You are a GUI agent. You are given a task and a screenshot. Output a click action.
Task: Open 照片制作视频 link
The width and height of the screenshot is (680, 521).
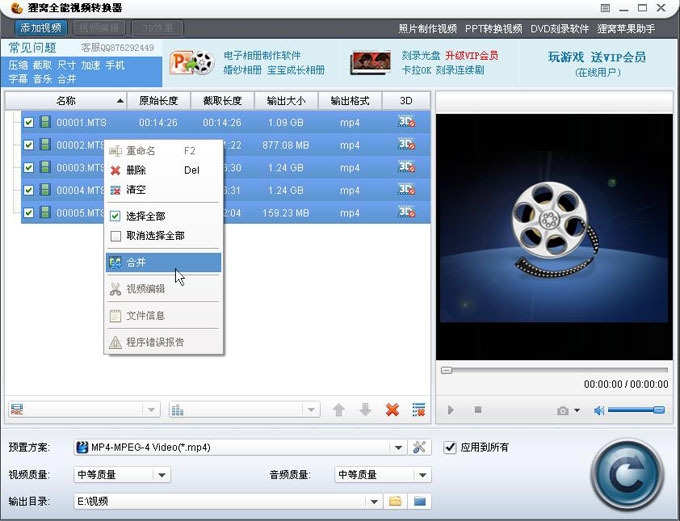pos(428,29)
